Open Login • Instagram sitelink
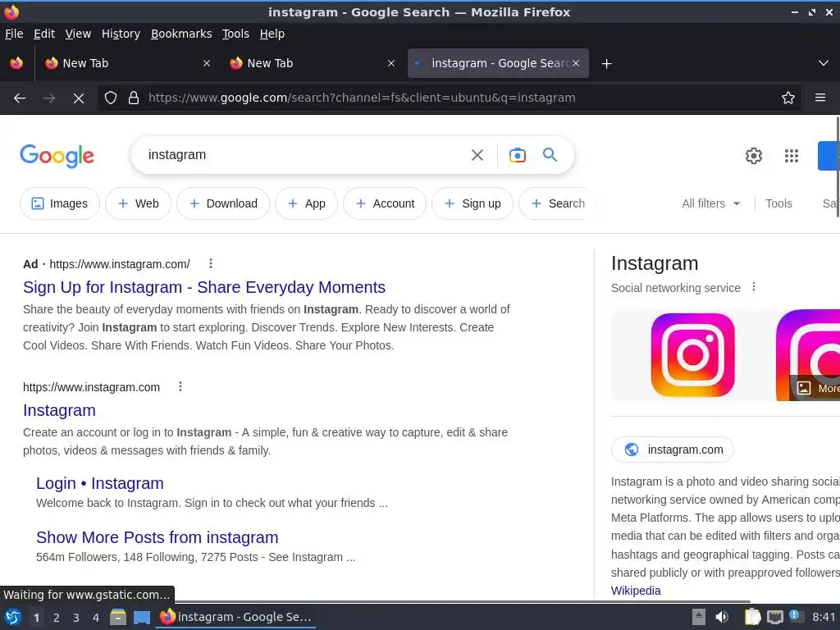Screen dimensions: 840x630 [x=100, y=483]
